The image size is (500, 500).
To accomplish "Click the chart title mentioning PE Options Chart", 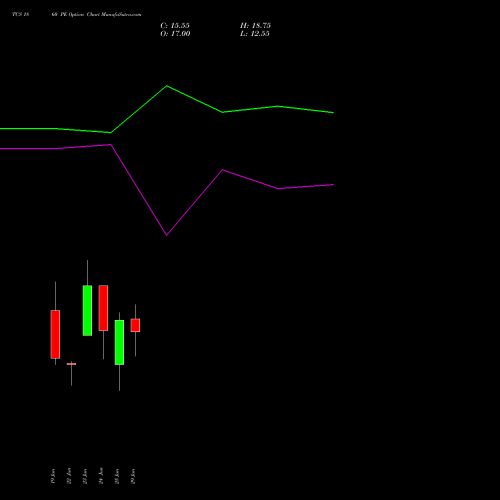I will pos(77,14).
